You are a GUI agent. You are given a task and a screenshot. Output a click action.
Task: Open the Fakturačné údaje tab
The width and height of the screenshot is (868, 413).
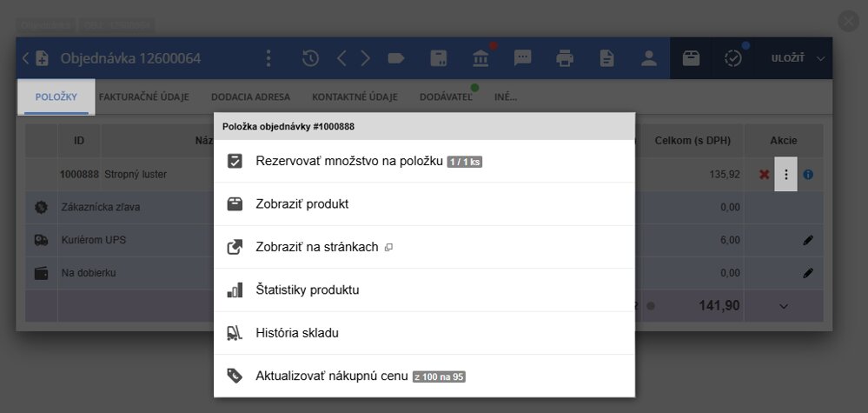tap(144, 97)
